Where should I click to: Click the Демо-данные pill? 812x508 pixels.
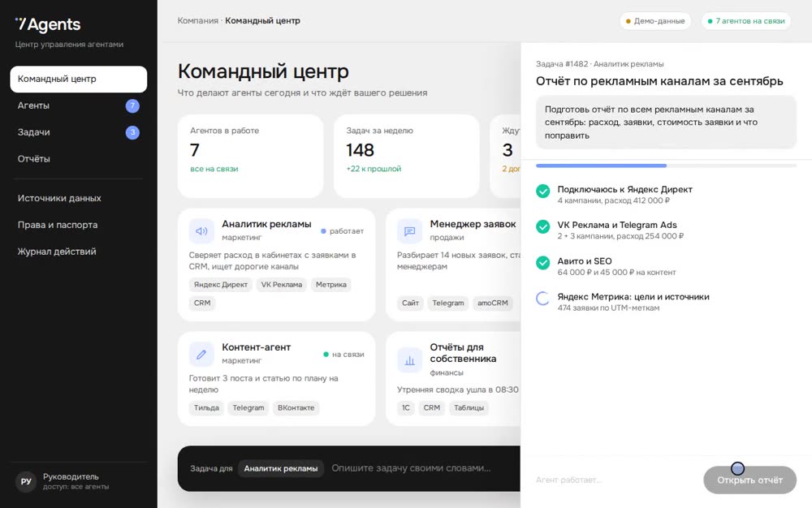tap(655, 21)
